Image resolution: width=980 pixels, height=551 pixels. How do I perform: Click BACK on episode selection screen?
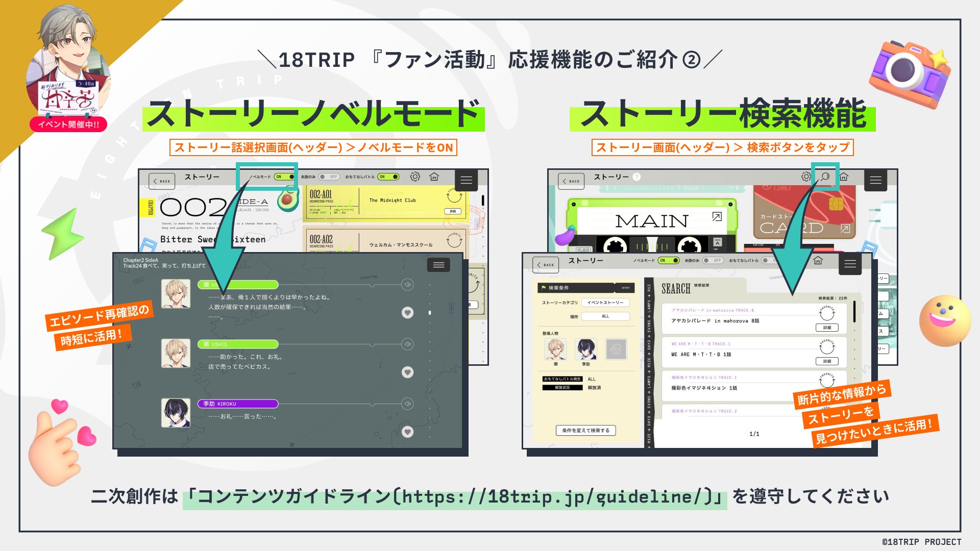(x=162, y=181)
